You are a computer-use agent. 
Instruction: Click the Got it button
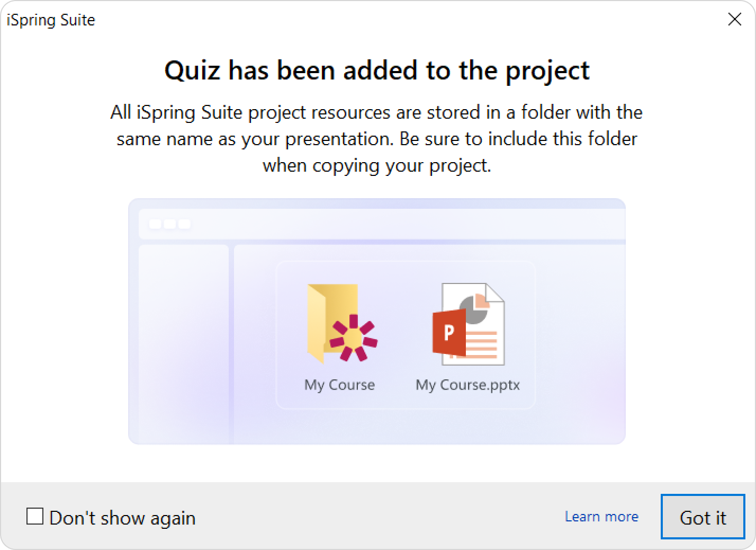[703, 517]
